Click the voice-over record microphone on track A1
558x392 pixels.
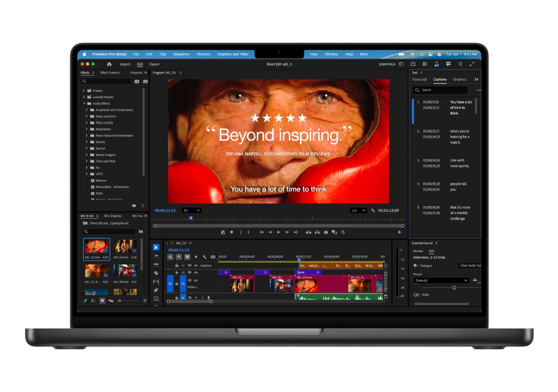pyautogui.click(x=209, y=297)
